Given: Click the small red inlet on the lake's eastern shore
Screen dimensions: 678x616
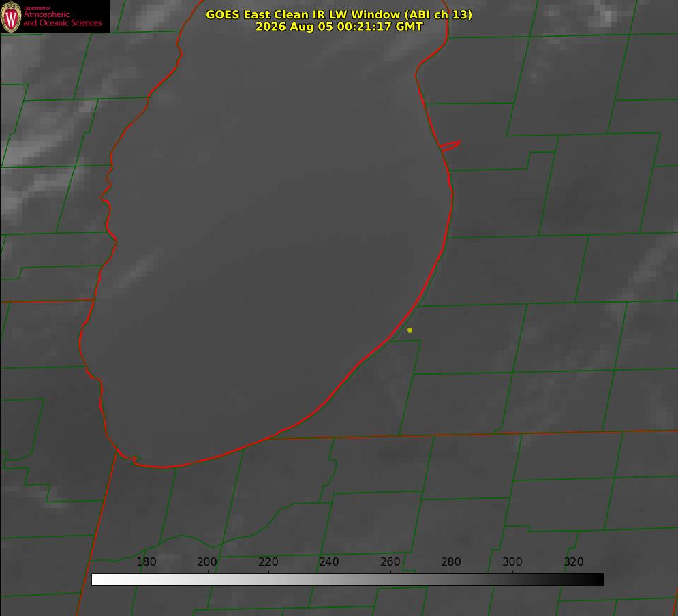Looking at the screenshot, I should 450,146.
